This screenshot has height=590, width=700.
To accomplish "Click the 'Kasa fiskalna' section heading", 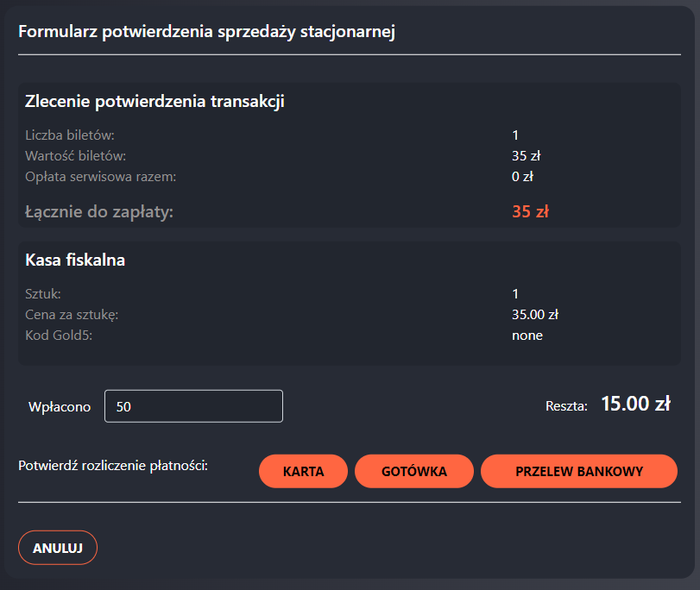I will click(76, 260).
